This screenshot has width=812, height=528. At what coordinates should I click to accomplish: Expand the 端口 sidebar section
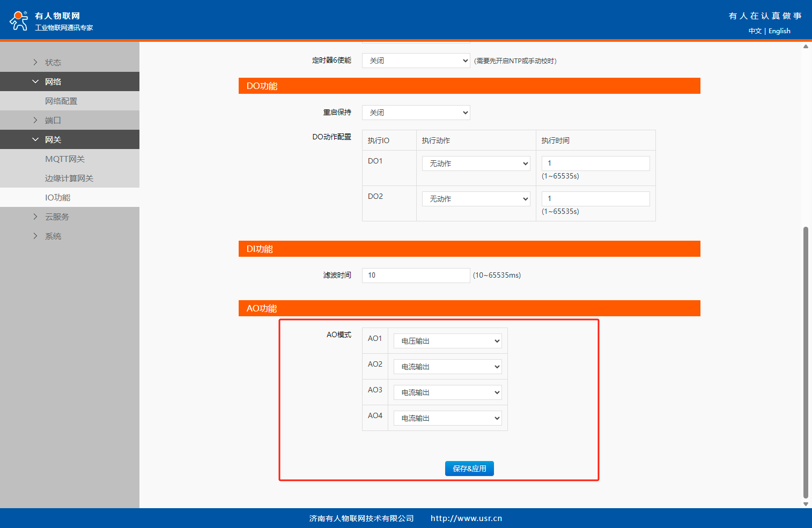(53, 120)
